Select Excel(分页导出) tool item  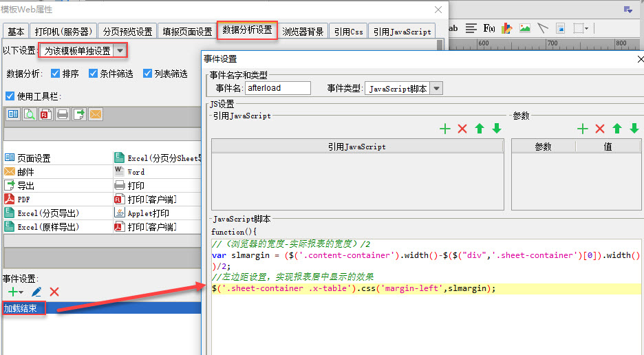pyautogui.click(x=58, y=213)
